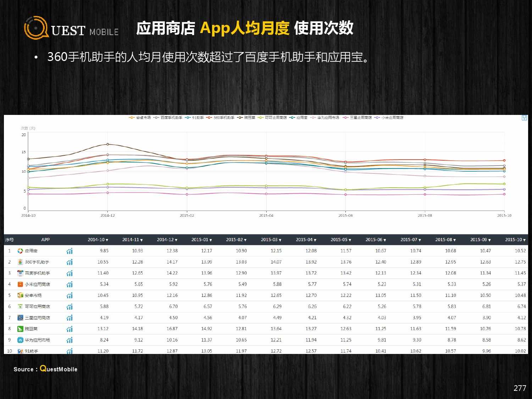The height and width of the screenshot is (399, 532).
Task: Select the 百度手机助手 app name in the table
Action: point(37,273)
